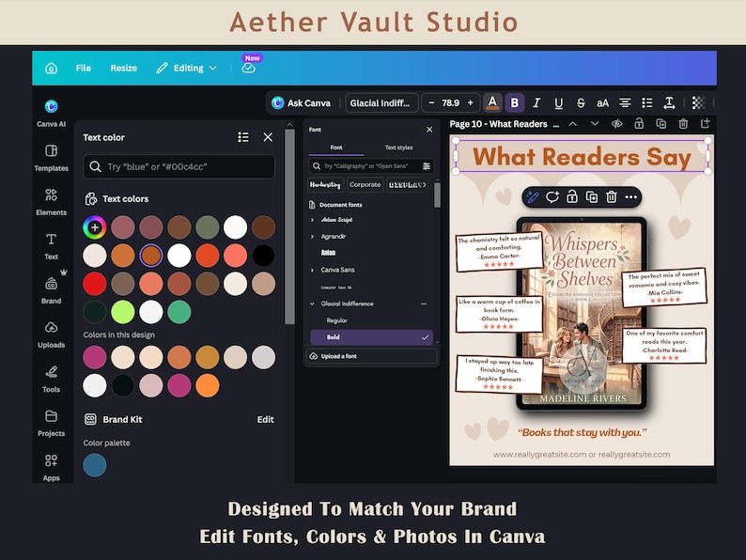Click the add page icon in page header
The height and width of the screenshot is (560, 746).
pos(705,124)
